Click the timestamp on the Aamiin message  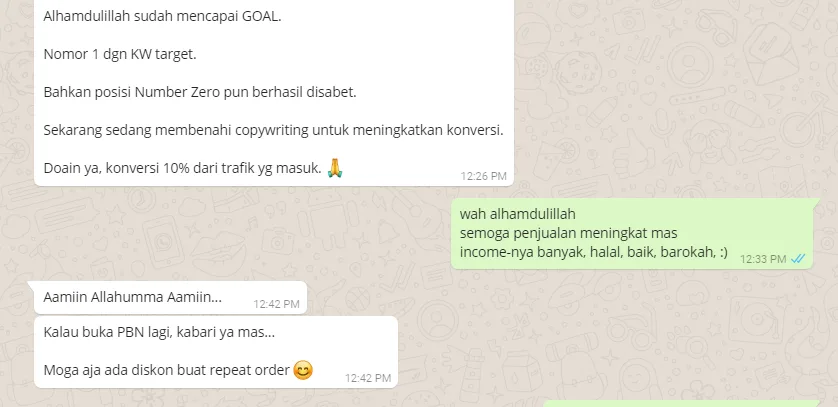pos(276,304)
